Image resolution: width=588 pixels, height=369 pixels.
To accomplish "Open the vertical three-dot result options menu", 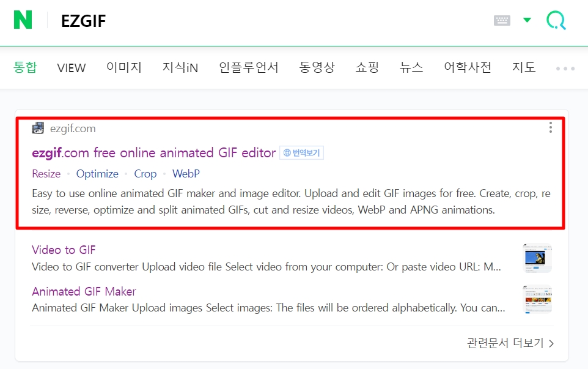I will pos(551,127).
